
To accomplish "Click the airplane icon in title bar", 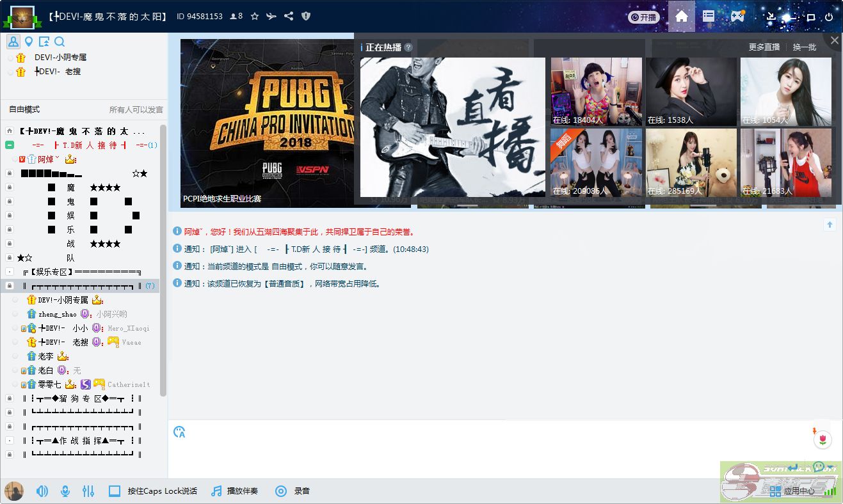I will 271,17.
